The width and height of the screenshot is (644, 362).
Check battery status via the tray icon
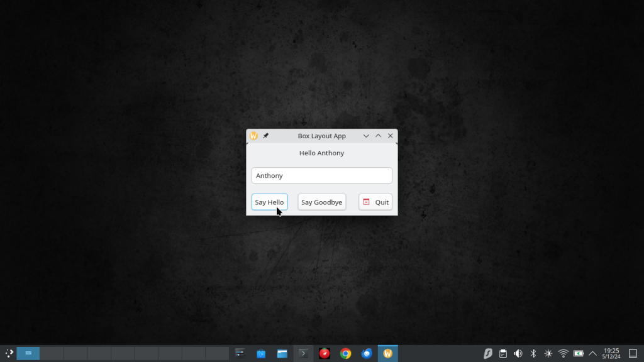coord(578,353)
